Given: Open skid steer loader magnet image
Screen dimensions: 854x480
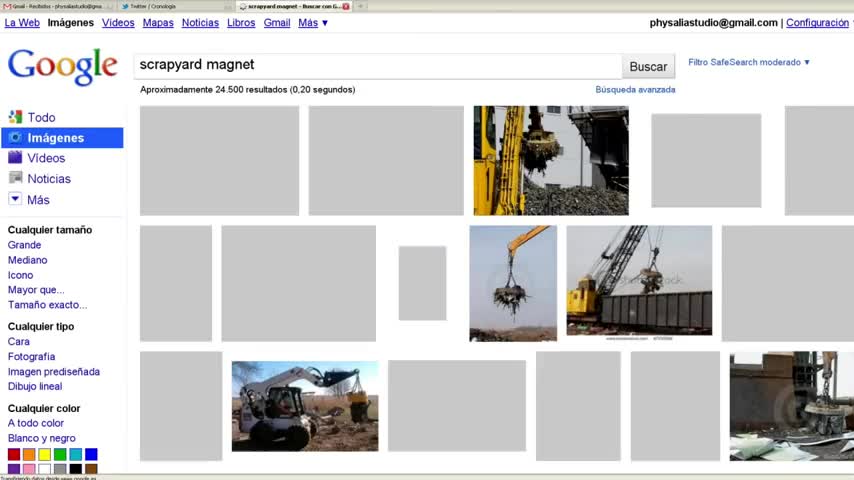Looking at the screenshot, I should click(305, 406).
